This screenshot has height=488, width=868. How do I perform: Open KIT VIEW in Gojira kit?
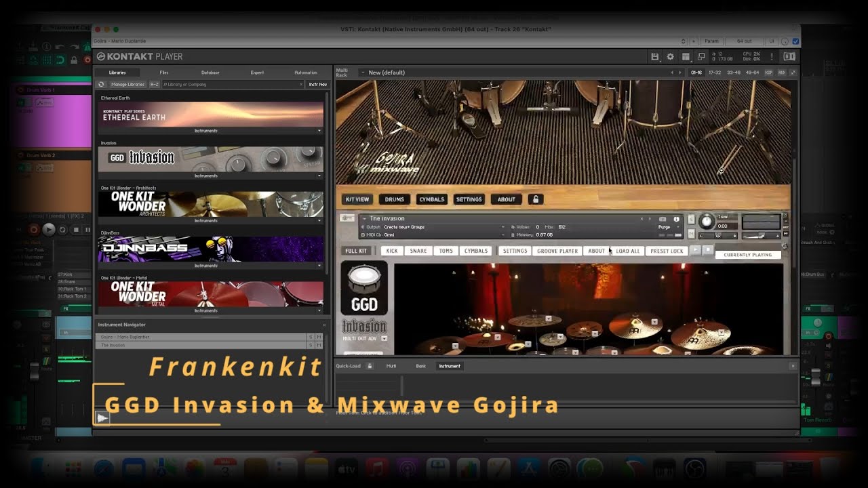click(357, 199)
